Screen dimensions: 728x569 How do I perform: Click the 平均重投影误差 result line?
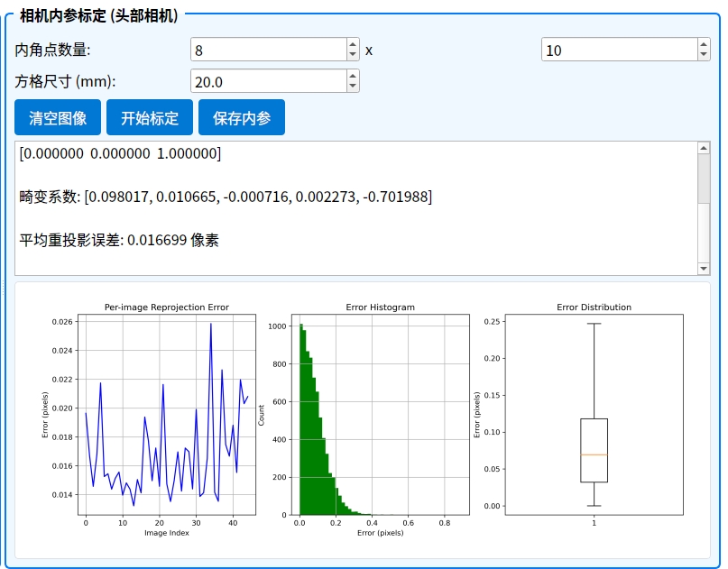119,240
